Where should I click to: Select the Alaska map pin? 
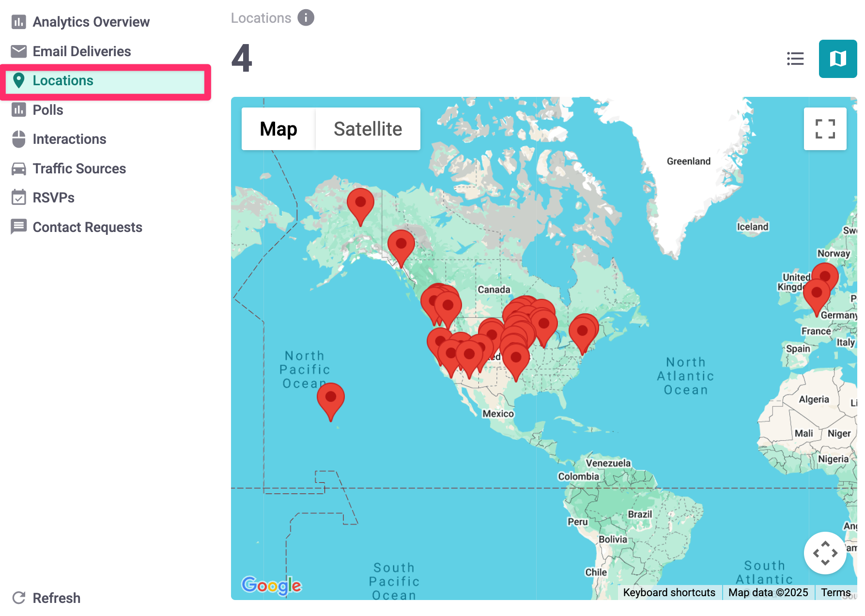click(360, 203)
